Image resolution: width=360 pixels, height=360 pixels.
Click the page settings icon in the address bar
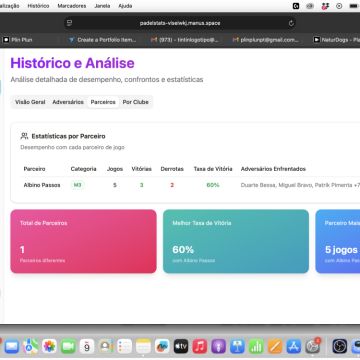point(69,23)
